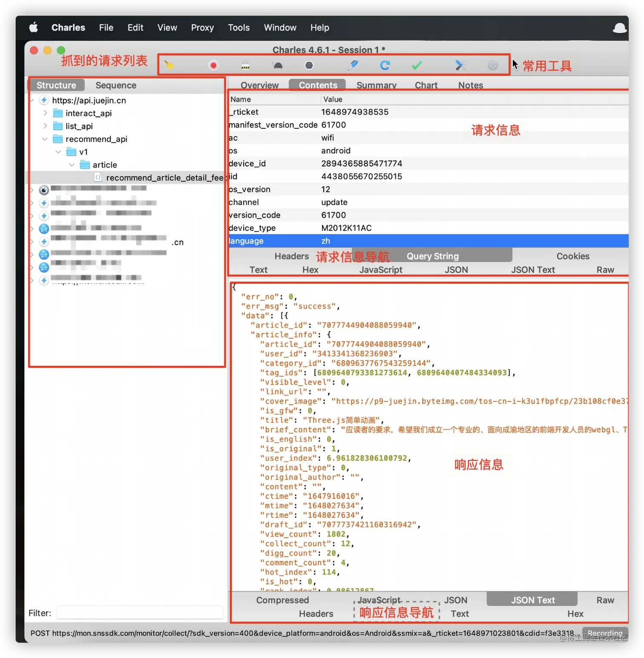Select the Cookies request tab
The image size is (644, 658).
573,256
